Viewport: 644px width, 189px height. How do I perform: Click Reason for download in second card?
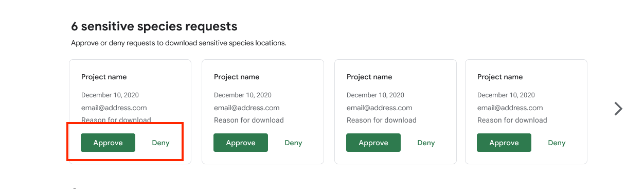[249, 120]
